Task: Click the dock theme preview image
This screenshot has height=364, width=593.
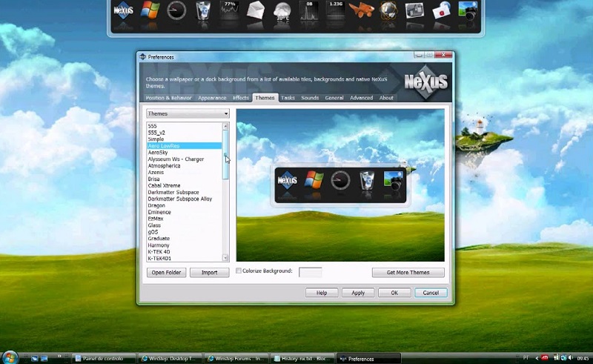Action: 340,185
